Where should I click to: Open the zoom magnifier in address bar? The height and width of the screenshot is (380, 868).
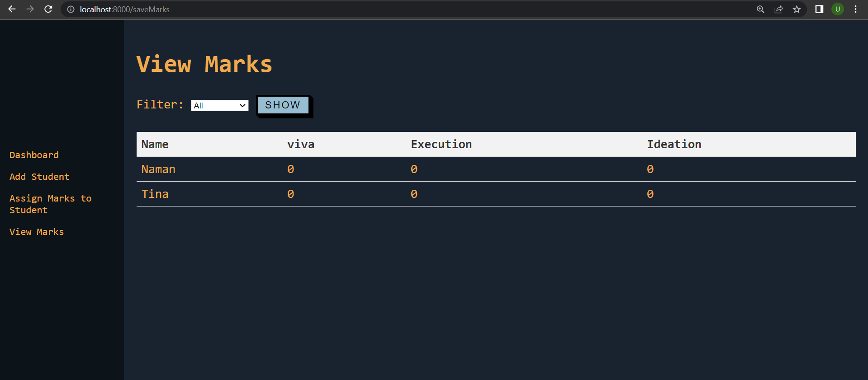tap(760, 9)
